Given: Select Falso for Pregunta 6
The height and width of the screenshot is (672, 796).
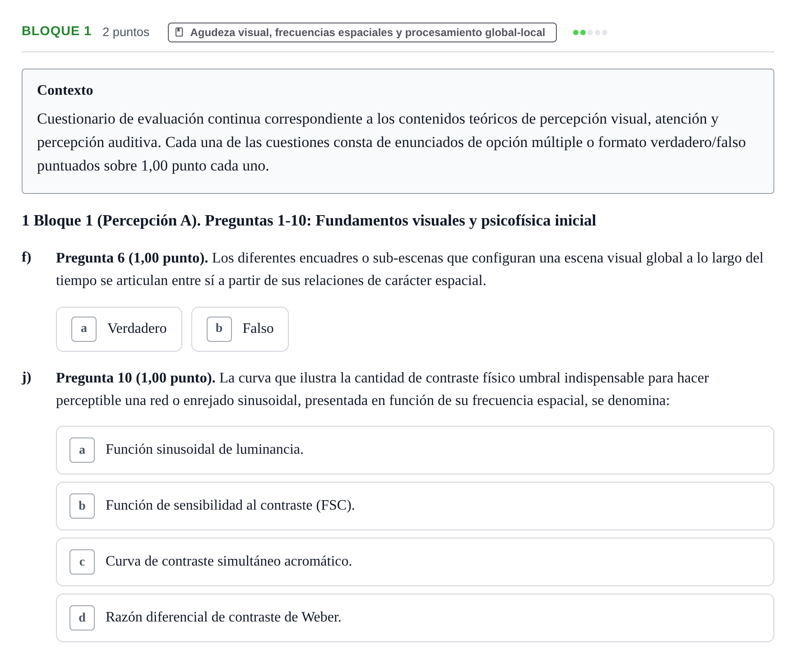Looking at the screenshot, I should pyautogui.click(x=240, y=329).
